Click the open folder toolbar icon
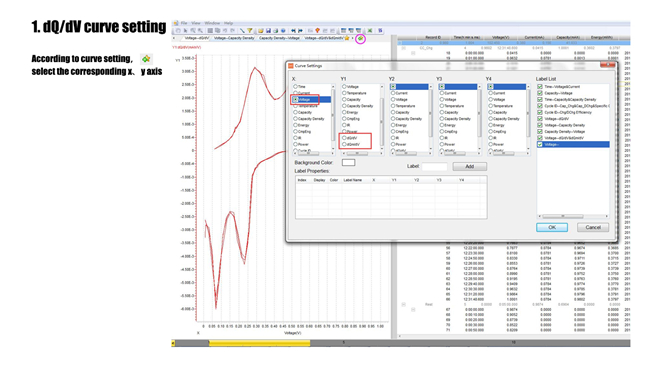Screen dimensions: 650x365 [261, 31]
